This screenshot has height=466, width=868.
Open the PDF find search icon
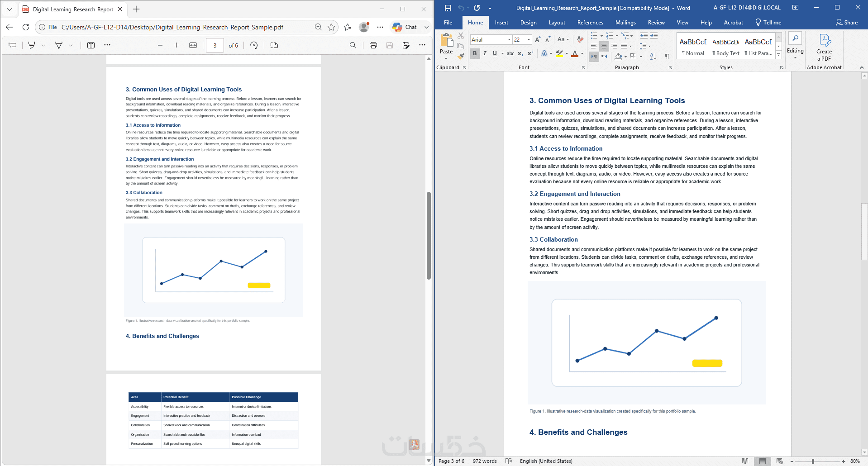[353, 45]
